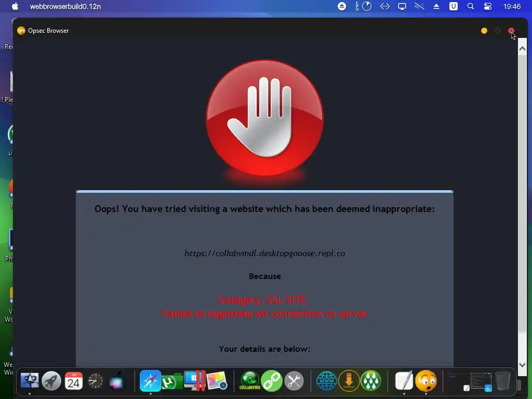Open the Trash in the dock
This screenshot has width=532, height=399.
pos(503,381)
